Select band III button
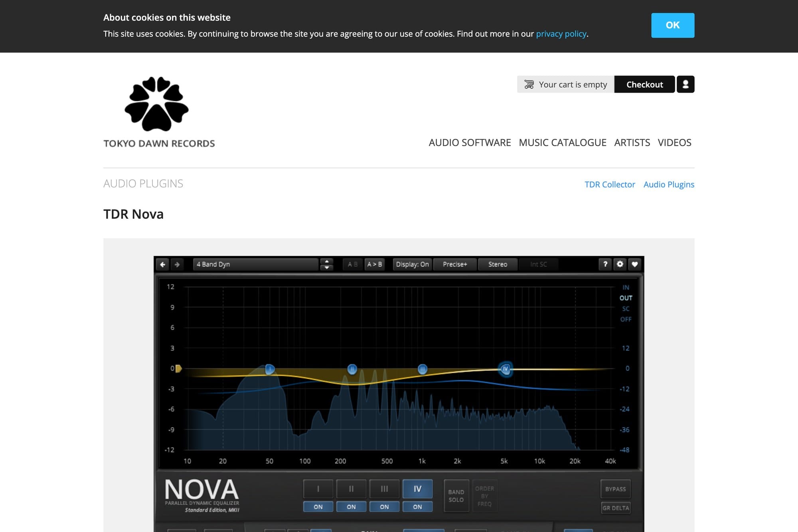The width and height of the screenshot is (798, 532). 384,489
